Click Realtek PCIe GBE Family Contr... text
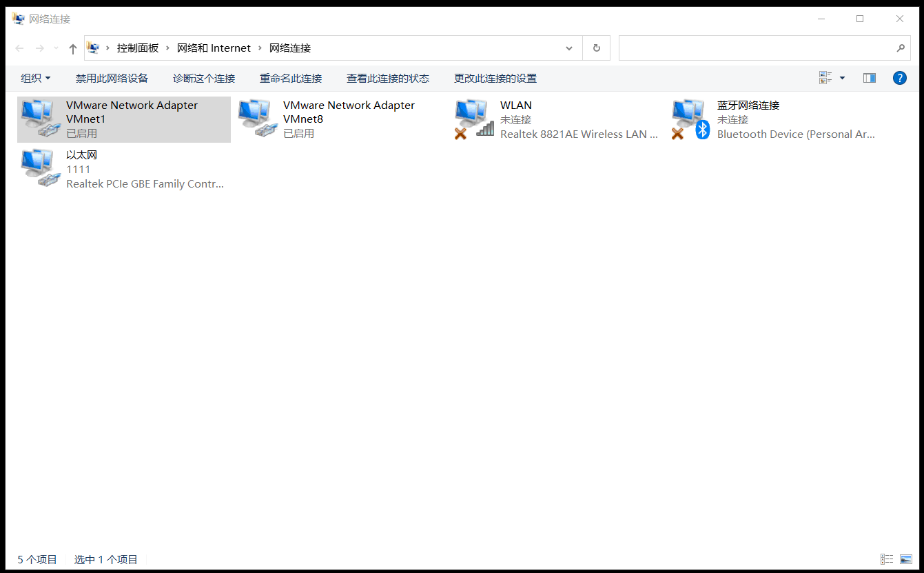 click(x=145, y=184)
